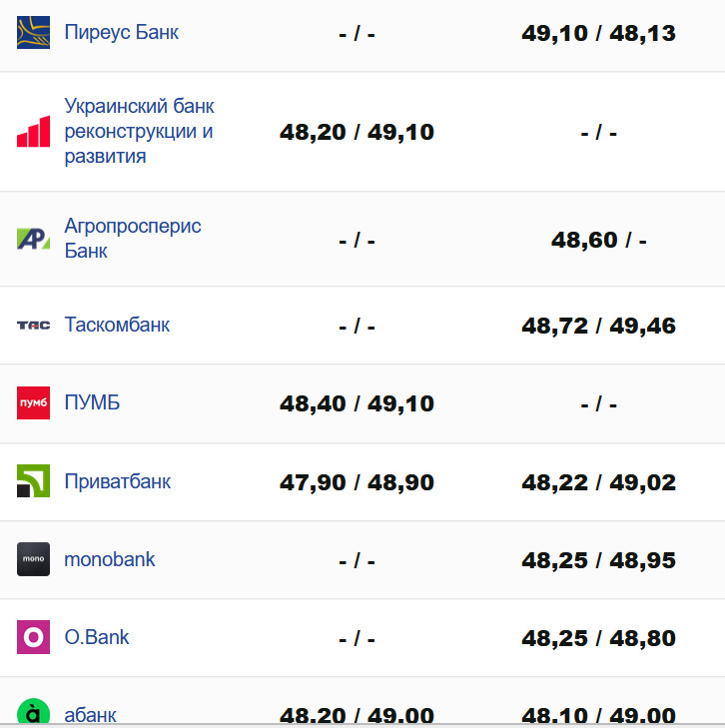Click Таскомбанк rate 48,72 / 49,46
The height and width of the screenshot is (728, 725).
pyautogui.click(x=598, y=326)
